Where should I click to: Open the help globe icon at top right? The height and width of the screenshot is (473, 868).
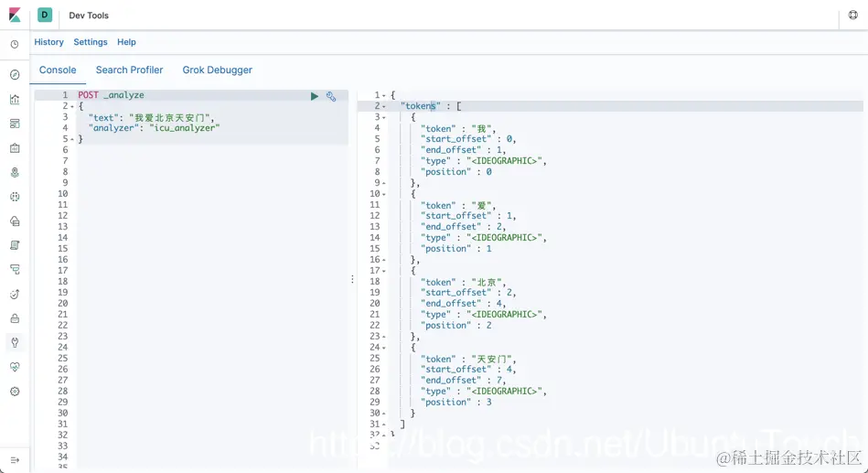click(x=853, y=15)
